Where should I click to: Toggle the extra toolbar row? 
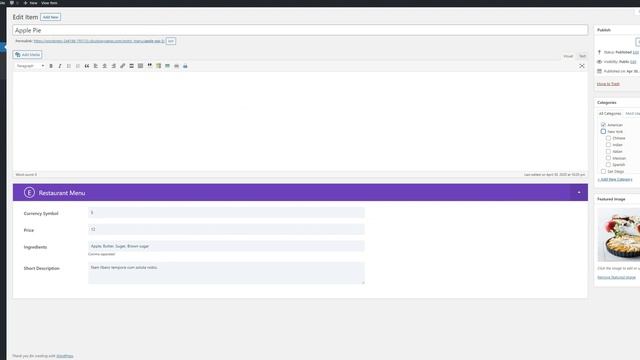pyautogui.click(x=140, y=66)
